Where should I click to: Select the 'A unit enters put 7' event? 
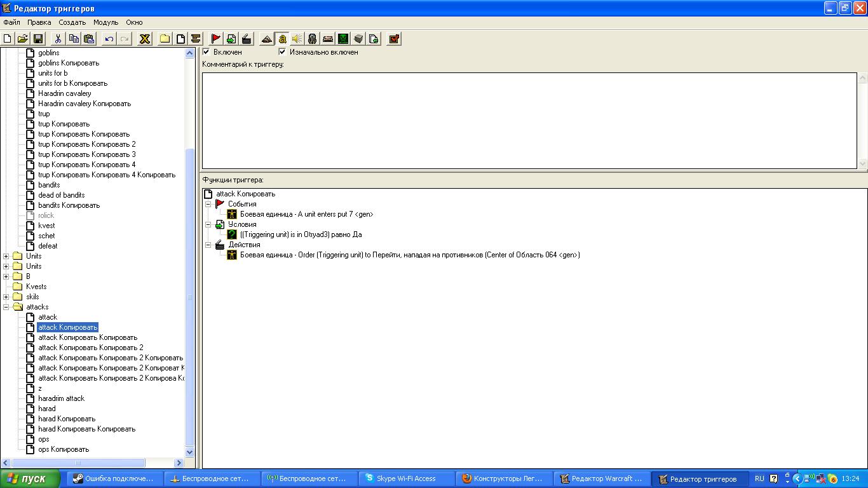306,214
